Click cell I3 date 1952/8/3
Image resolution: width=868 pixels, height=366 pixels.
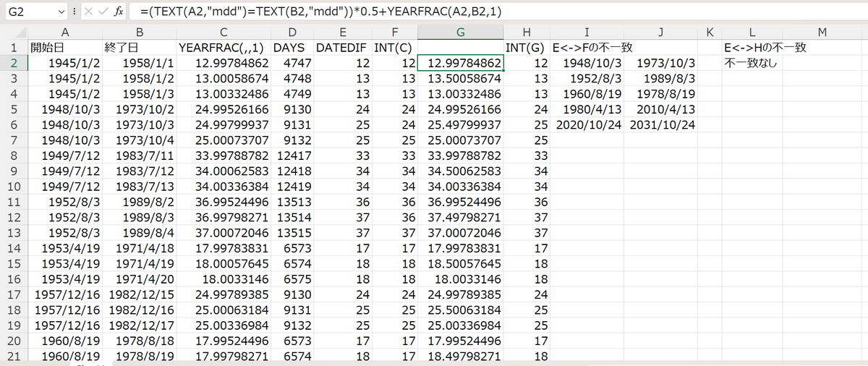[x=587, y=78]
